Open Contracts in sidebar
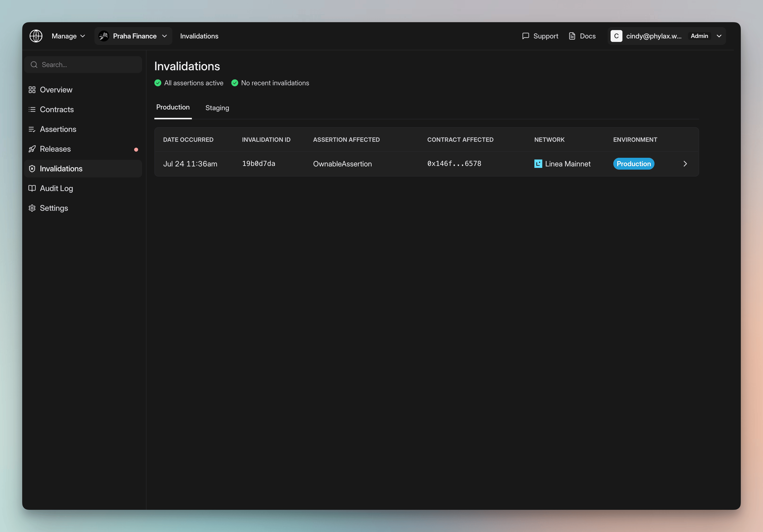 pyautogui.click(x=83, y=109)
